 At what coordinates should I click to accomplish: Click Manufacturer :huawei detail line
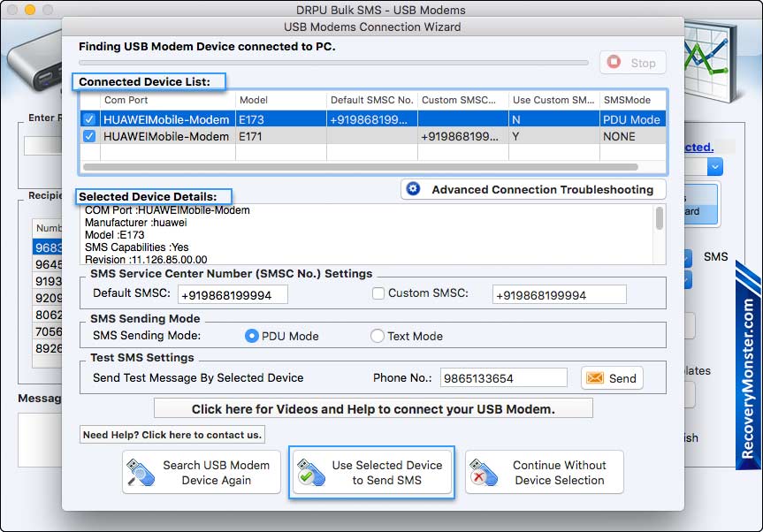tap(136, 222)
